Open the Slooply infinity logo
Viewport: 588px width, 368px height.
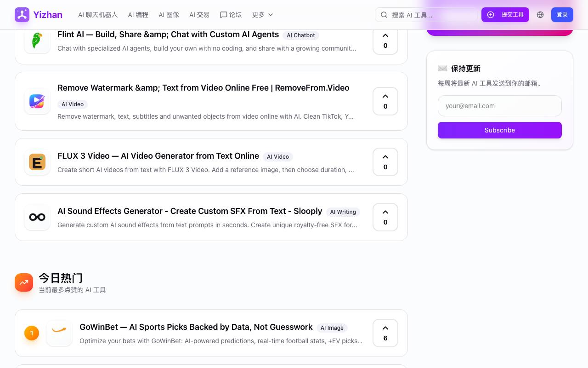coord(37,217)
